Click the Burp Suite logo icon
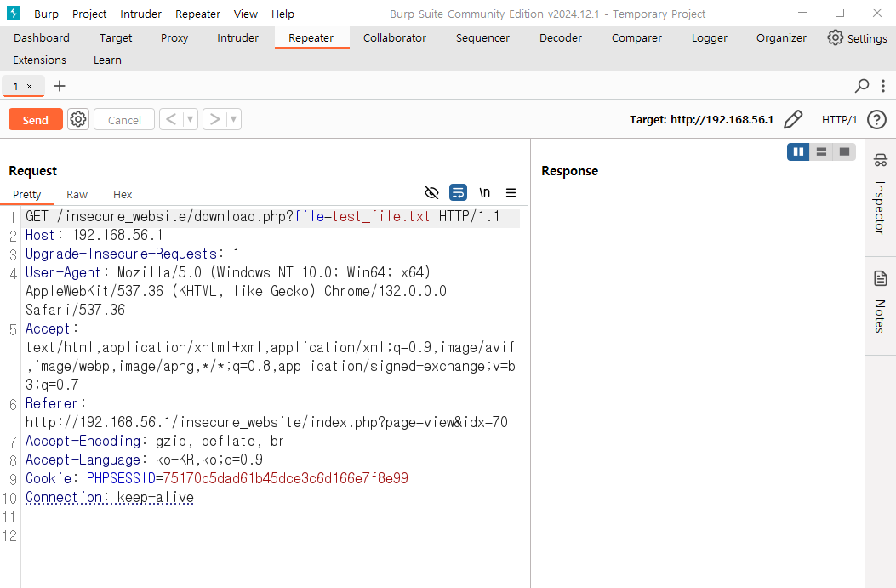The height and width of the screenshot is (588, 896). click(x=14, y=13)
